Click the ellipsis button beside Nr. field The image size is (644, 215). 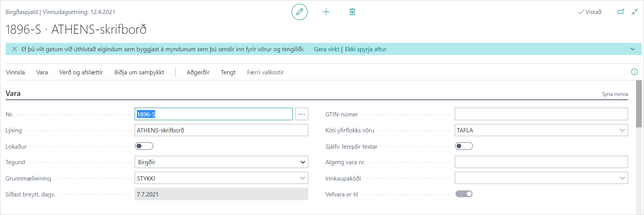point(302,114)
